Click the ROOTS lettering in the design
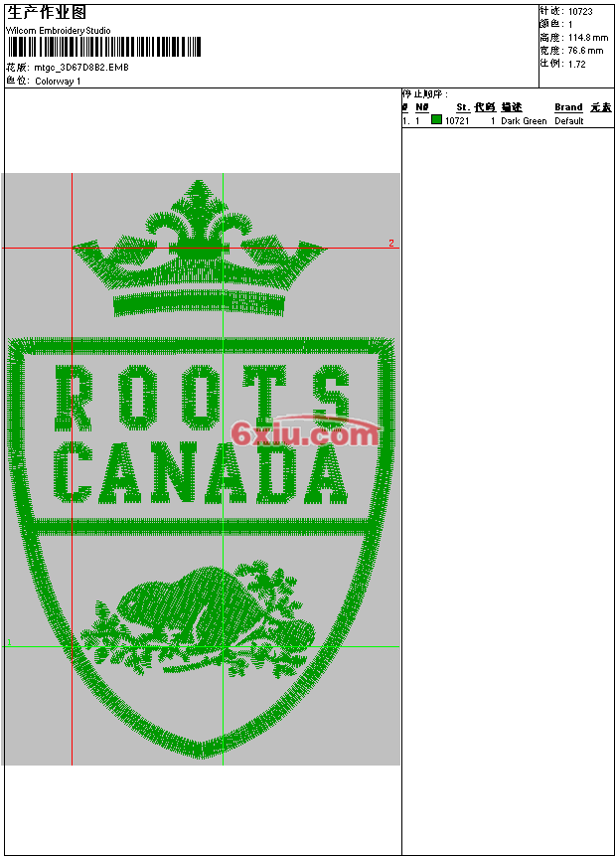Viewport: 616px width, 856px height. 202,399
